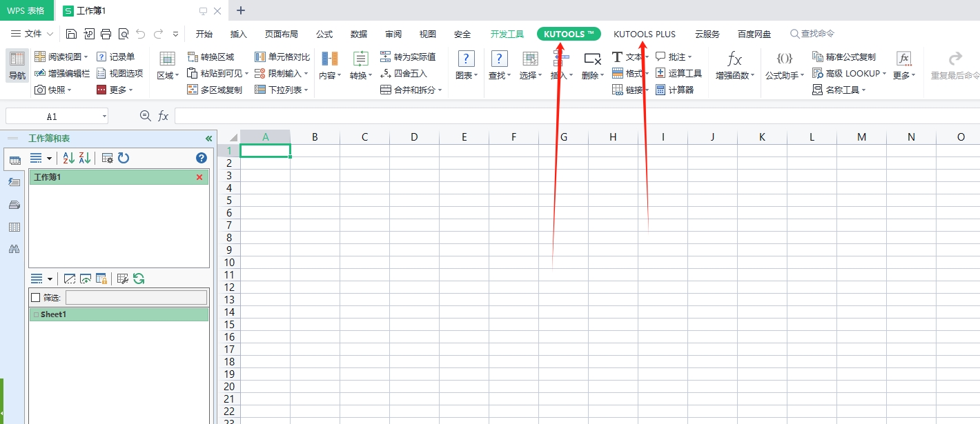Open the 插入 Insert tab
This screenshot has width=980, height=424.
point(239,34)
